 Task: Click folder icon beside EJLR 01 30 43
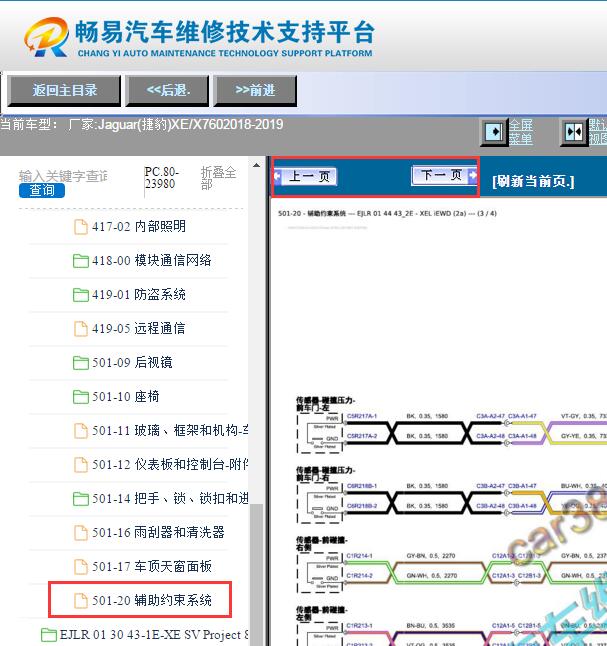(49, 635)
